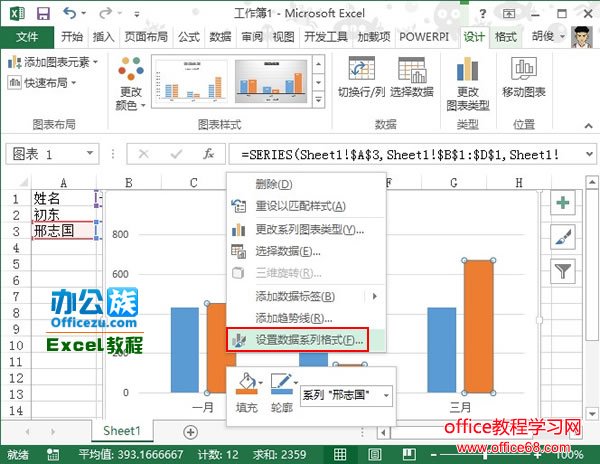
Task: Click Add Chart Element button
Action: pos(53,62)
